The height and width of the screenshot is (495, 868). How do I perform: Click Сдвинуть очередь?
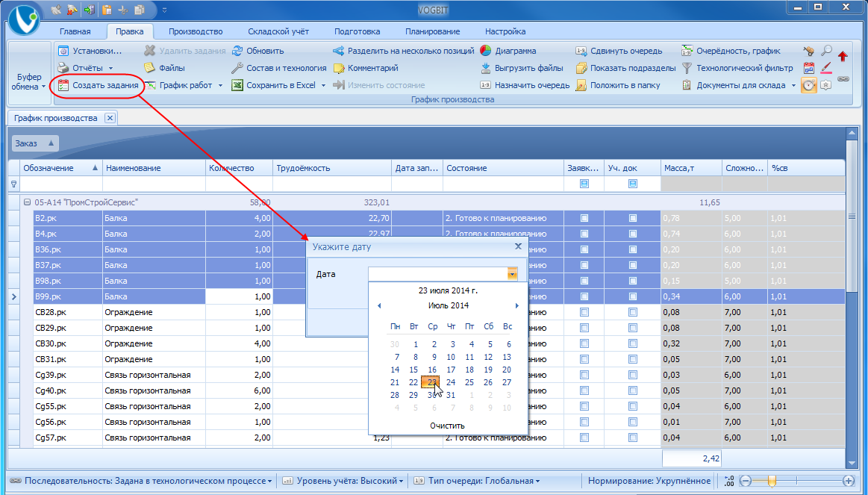[x=619, y=51]
